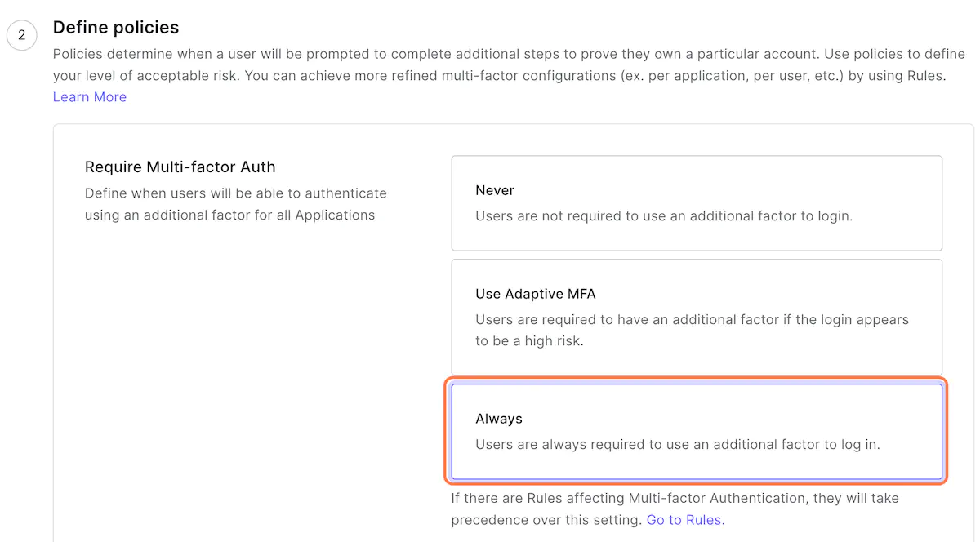Click the highlighted border of the Always card
Viewport: 980px width, 542px height.
tap(697, 380)
